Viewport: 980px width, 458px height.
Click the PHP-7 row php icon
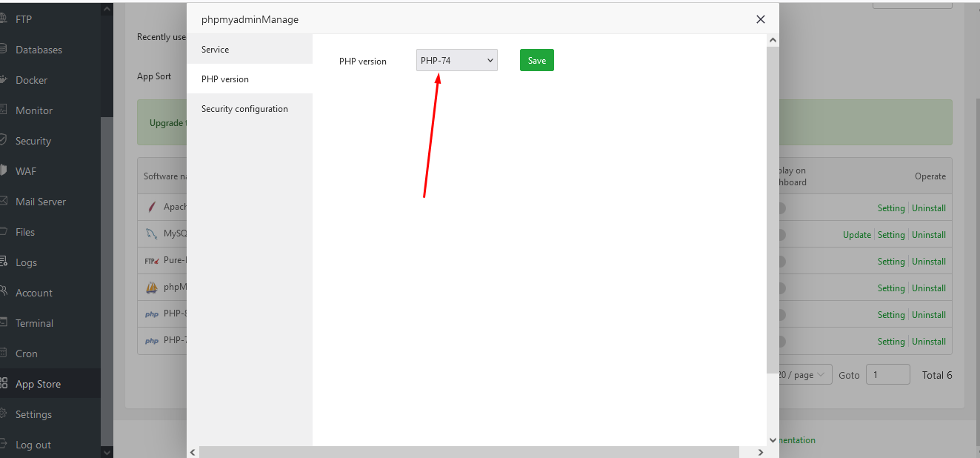click(152, 341)
